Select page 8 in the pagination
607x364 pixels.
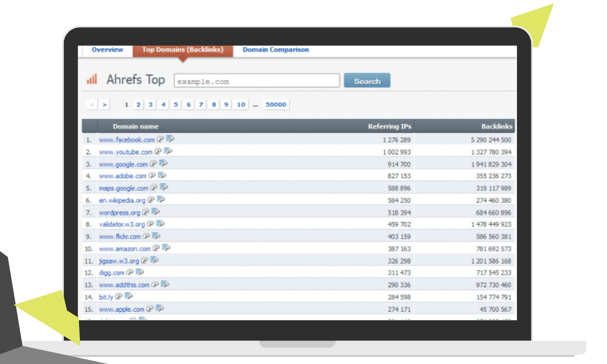click(214, 105)
